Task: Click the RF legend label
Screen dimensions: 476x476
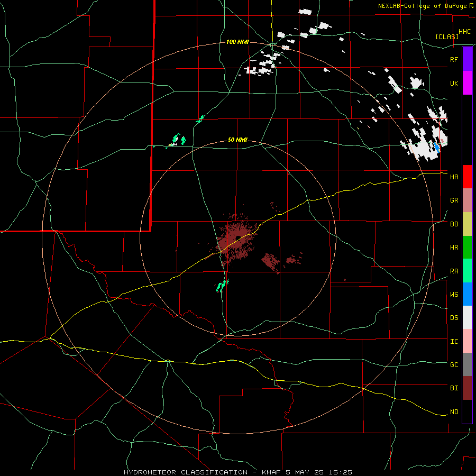Action: point(454,59)
